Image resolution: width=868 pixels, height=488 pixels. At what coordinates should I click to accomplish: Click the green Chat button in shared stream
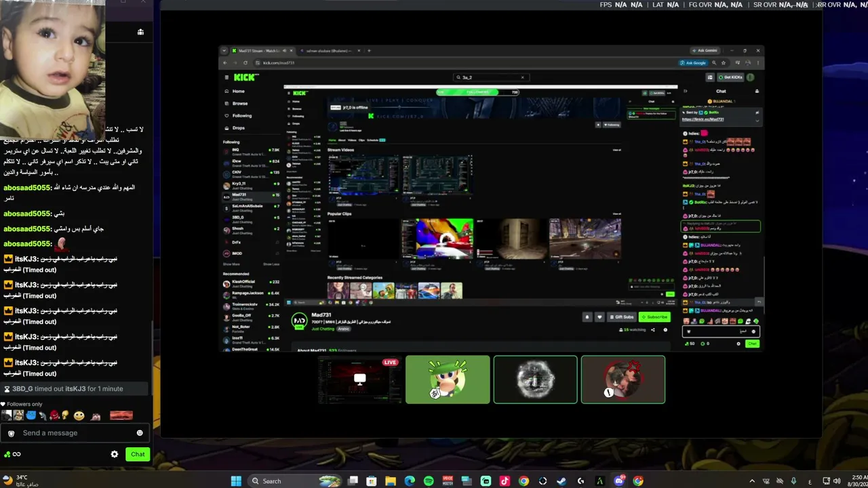pos(752,344)
